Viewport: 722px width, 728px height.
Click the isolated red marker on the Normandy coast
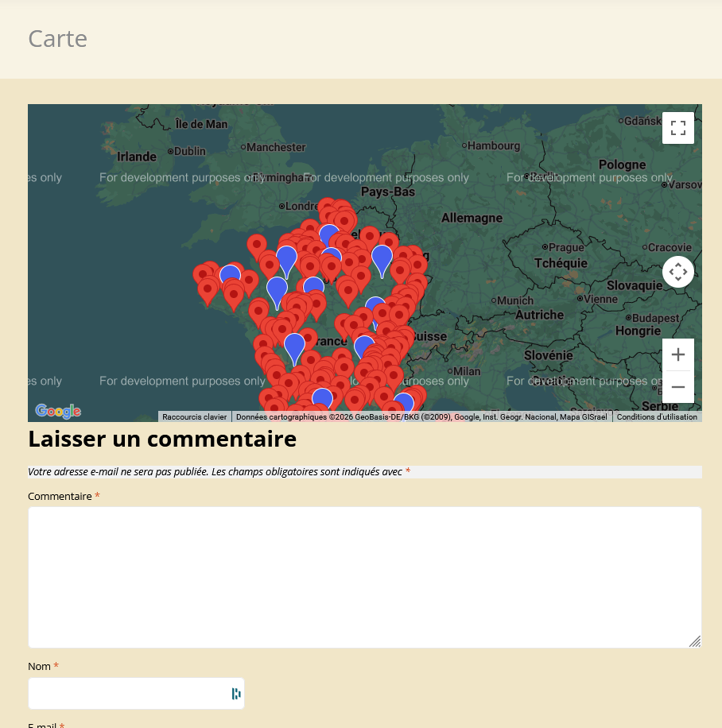[x=256, y=245]
